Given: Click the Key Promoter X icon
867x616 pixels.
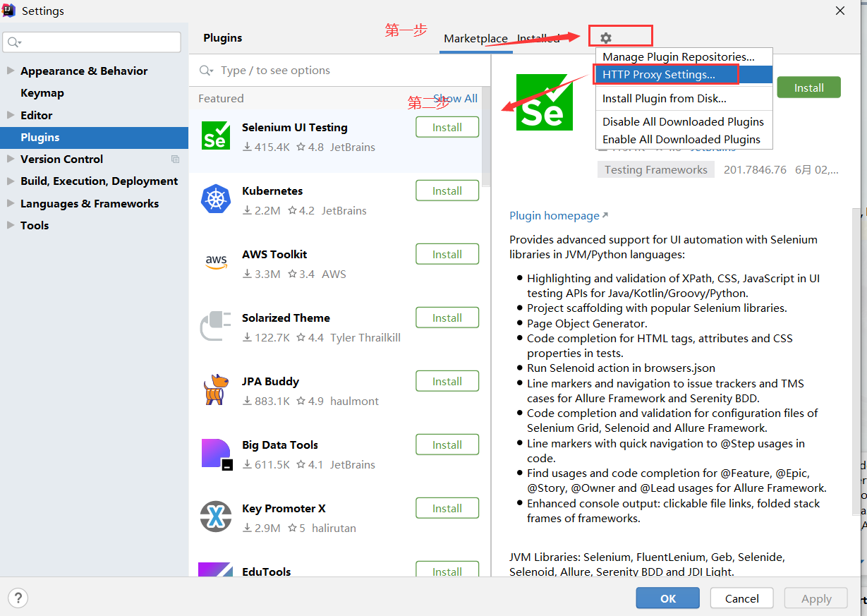Looking at the screenshot, I should coord(216,516).
